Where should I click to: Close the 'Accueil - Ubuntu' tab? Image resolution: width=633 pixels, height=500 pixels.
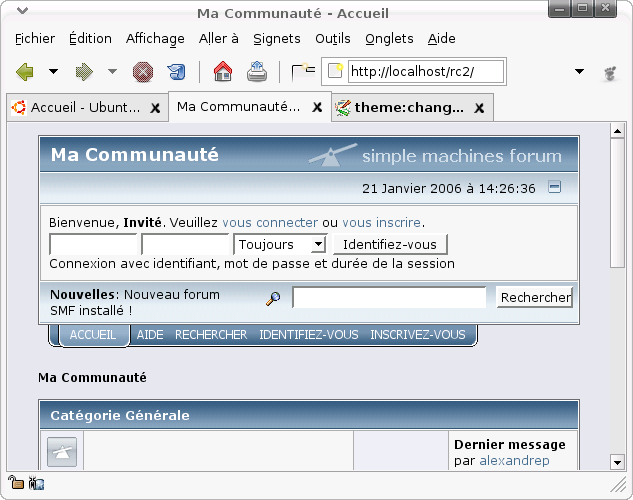tap(155, 107)
